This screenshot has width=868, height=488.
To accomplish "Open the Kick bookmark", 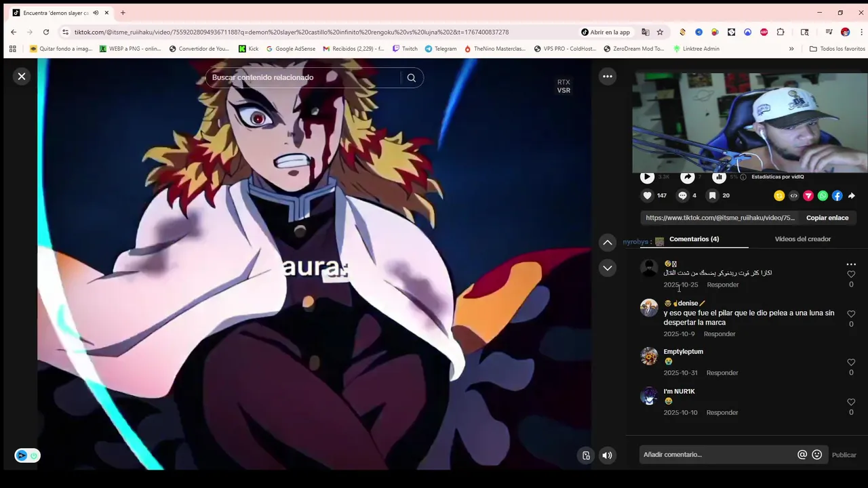I will 248,49.
